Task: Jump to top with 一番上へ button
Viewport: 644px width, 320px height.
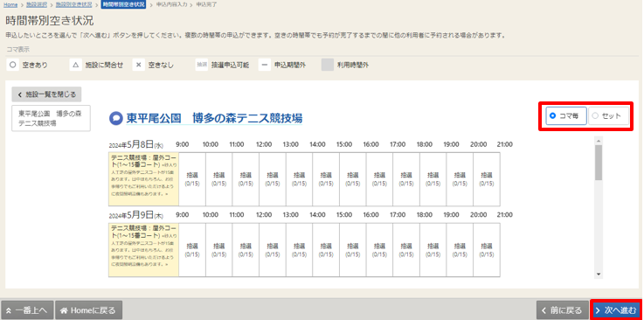Action: coord(27,310)
